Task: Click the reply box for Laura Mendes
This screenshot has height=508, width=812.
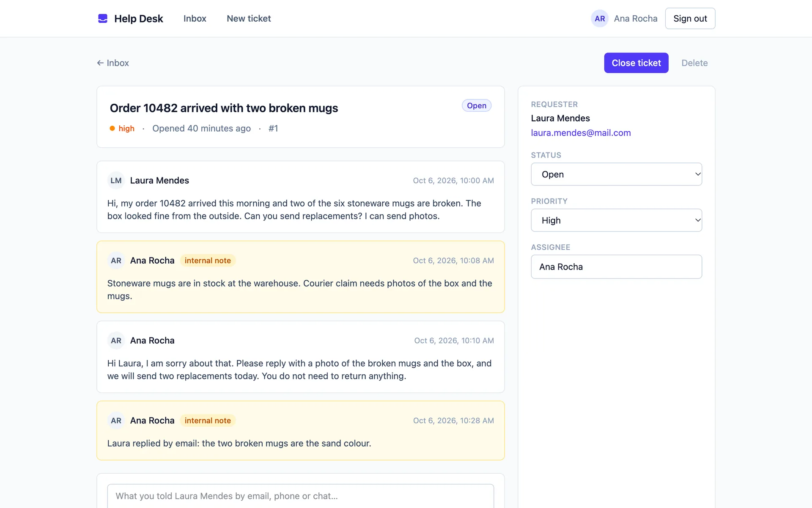Action: (300, 496)
